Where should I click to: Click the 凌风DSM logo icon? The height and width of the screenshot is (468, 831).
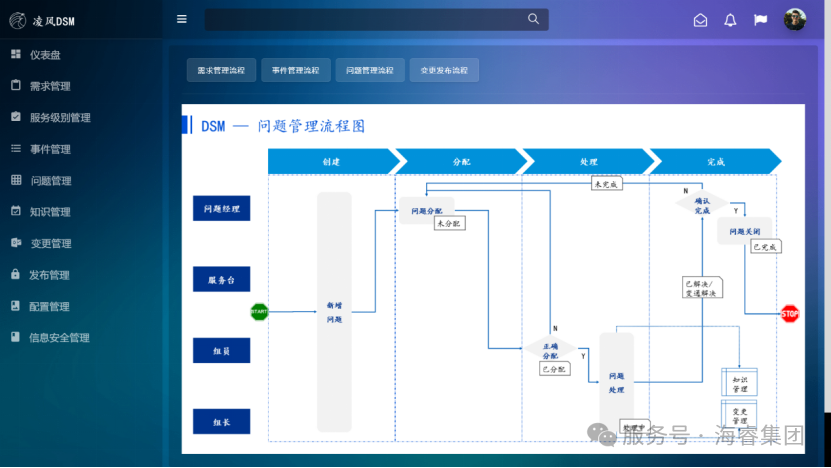point(17,21)
